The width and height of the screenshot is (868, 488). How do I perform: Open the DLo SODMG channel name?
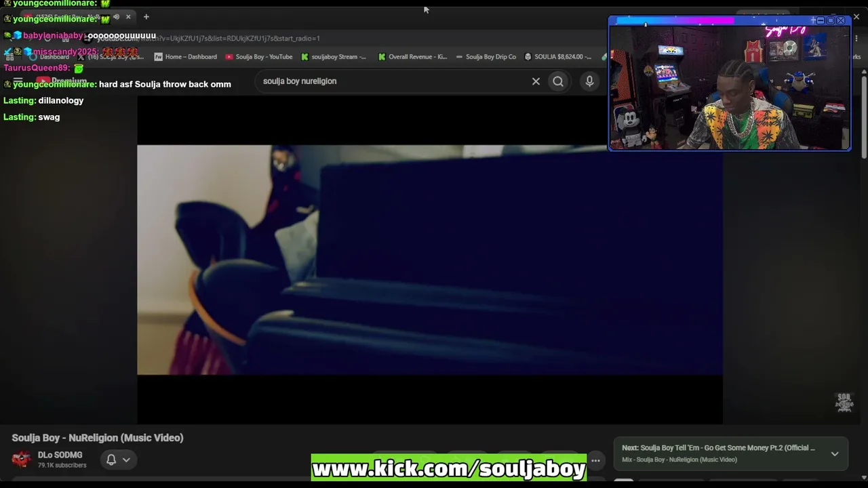click(60, 455)
